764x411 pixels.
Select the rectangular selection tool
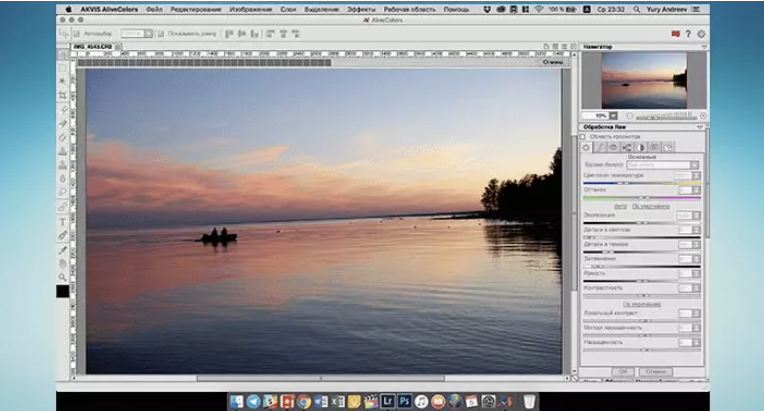[63, 68]
